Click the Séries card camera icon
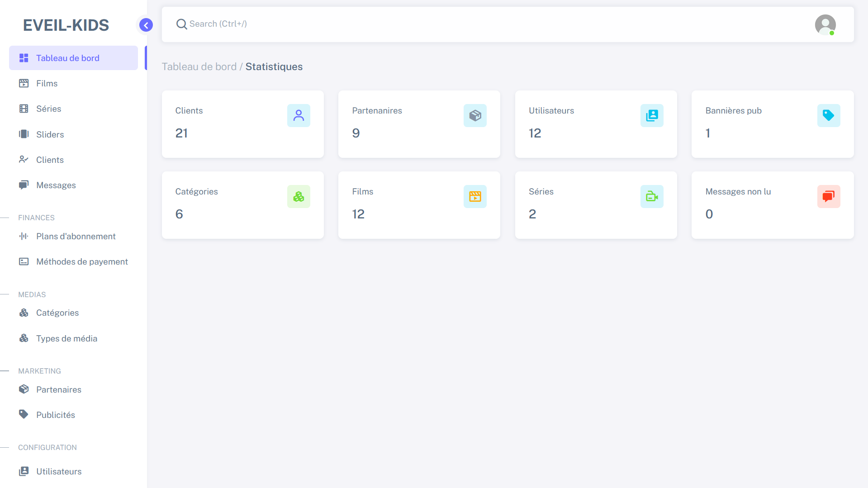The width and height of the screenshot is (868, 488). (x=652, y=196)
